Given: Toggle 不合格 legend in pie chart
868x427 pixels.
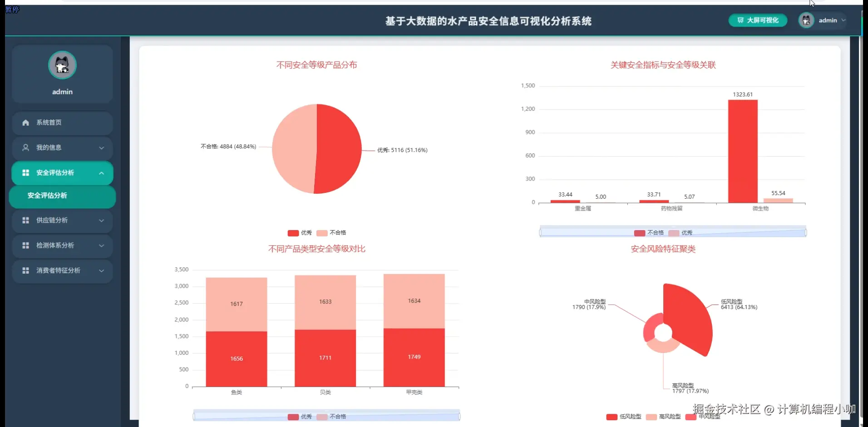Looking at the screenshot, I should [x=331, y=233].
